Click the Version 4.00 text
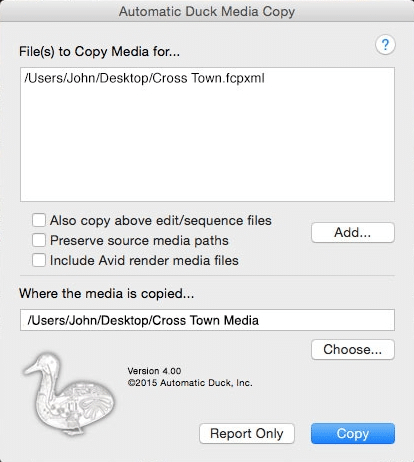This screenshot has height=462, width=414. 154,371
